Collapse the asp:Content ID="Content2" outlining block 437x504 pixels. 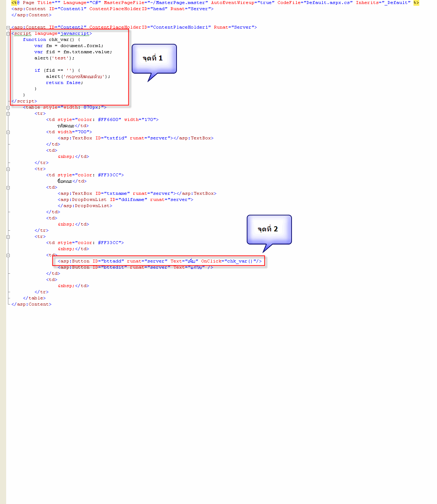pos(8,28)
